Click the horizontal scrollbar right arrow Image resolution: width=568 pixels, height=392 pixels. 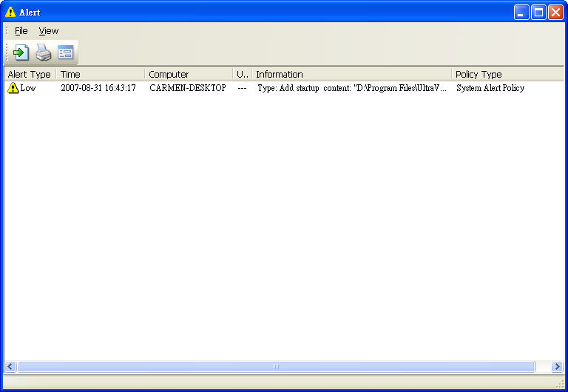coord(557,367)
